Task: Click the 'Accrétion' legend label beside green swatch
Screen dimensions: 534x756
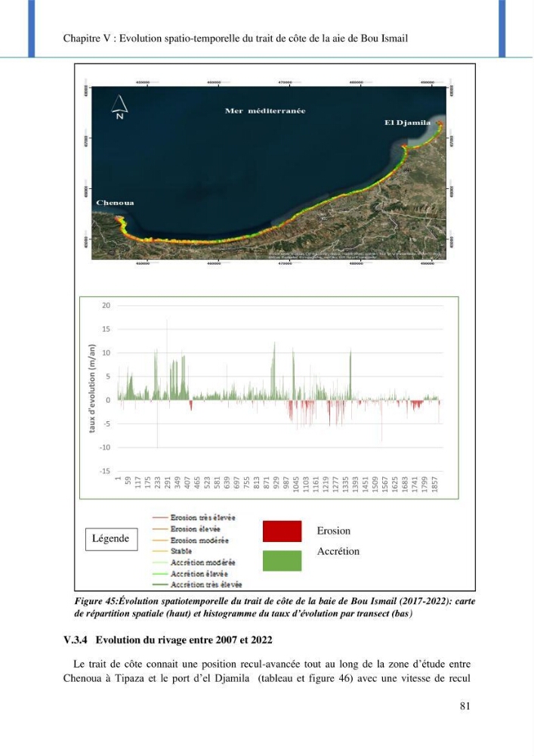Action: [338, 551]
